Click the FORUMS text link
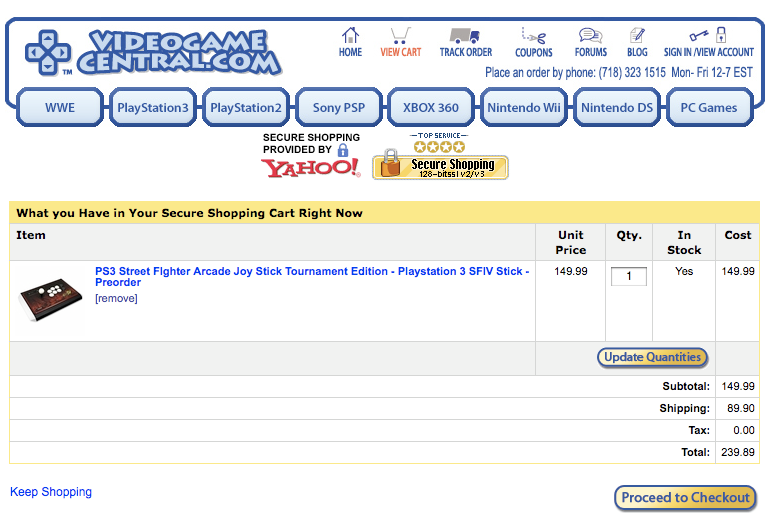The image size is (772, 519). [x=591, y=52]
